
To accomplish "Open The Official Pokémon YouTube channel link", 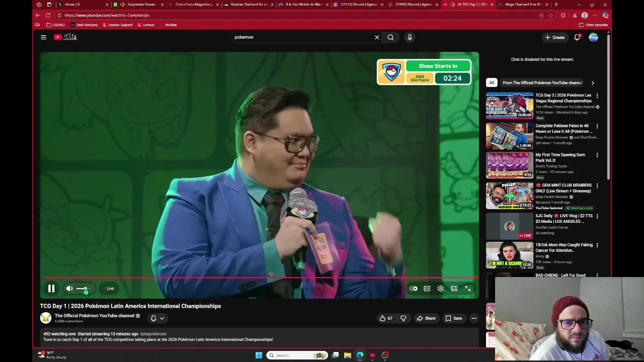I will [x=94, y=316].
